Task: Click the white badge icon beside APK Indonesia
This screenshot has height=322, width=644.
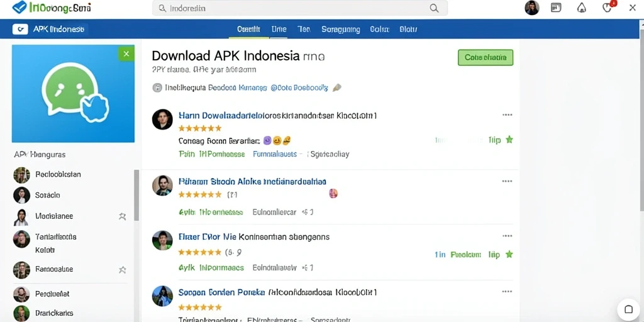Action: tap(20, 29)
